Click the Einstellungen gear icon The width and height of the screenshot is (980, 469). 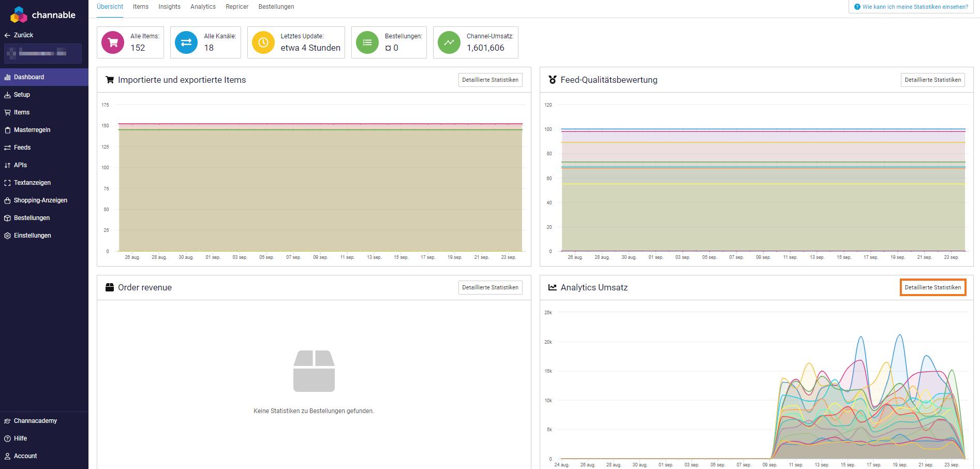coord(7,236)
